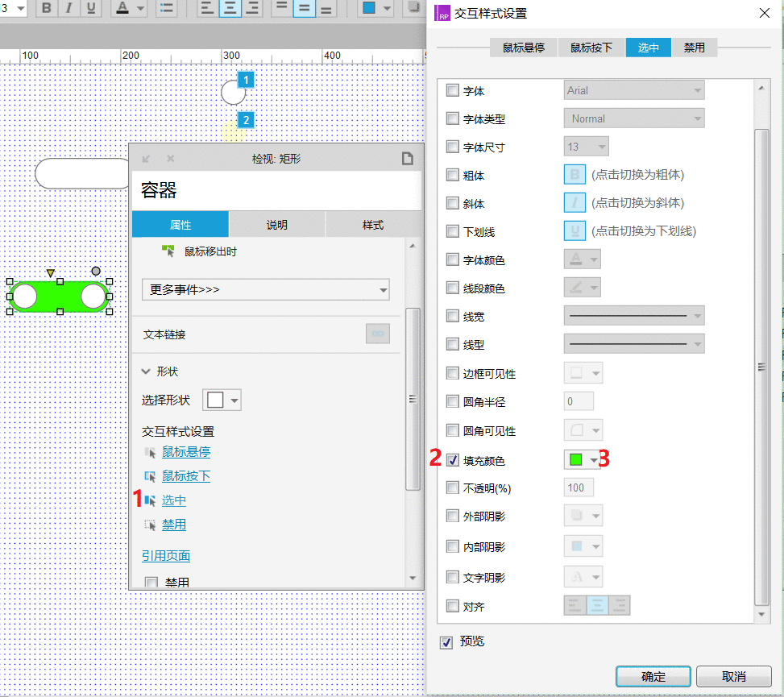Uncheck the 填充颜色 checkbox
The image size is (784, 697).
[453, 460]
